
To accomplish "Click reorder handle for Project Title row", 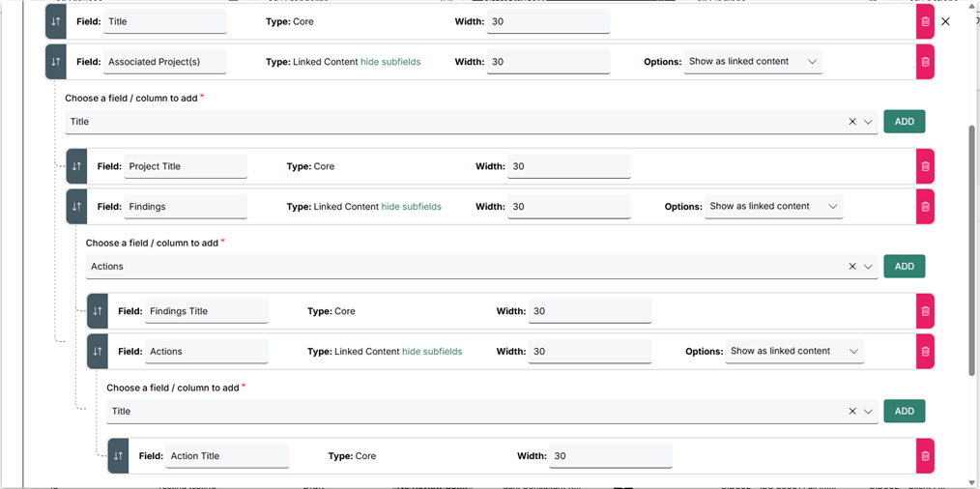I will (76, 166).
